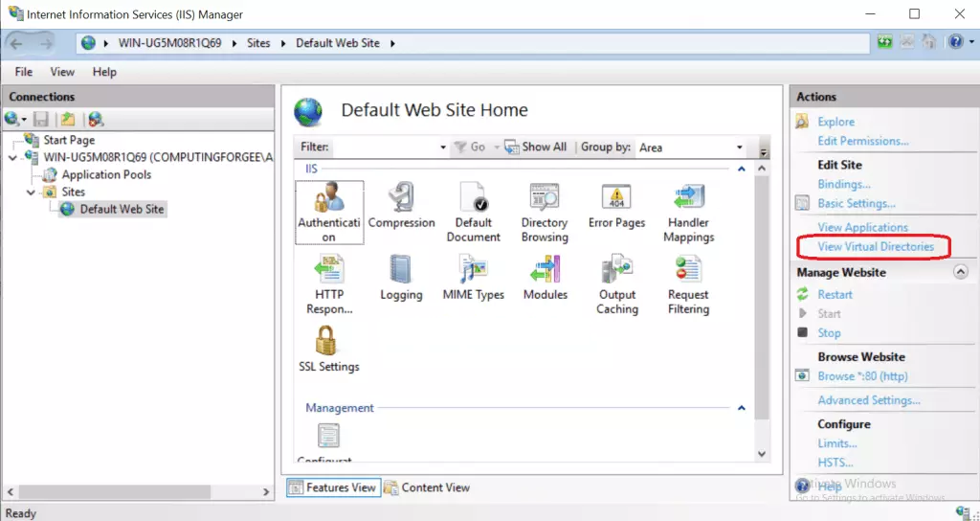Select Start Page in Connections tree
The height and width of the screenshot is (521, 980).
pos(69,140)
